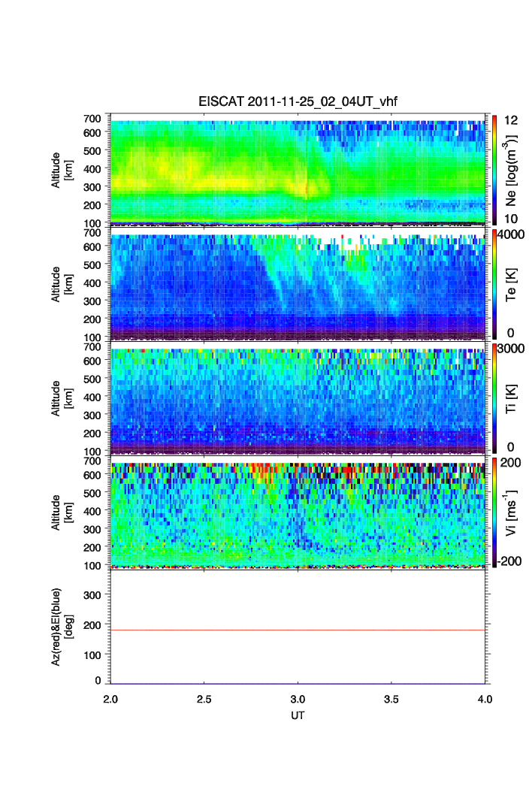Screen dimensions: 532x798
Task: Click the '3.5' tick on the UT axis
Action: click(x=391, y=699)
